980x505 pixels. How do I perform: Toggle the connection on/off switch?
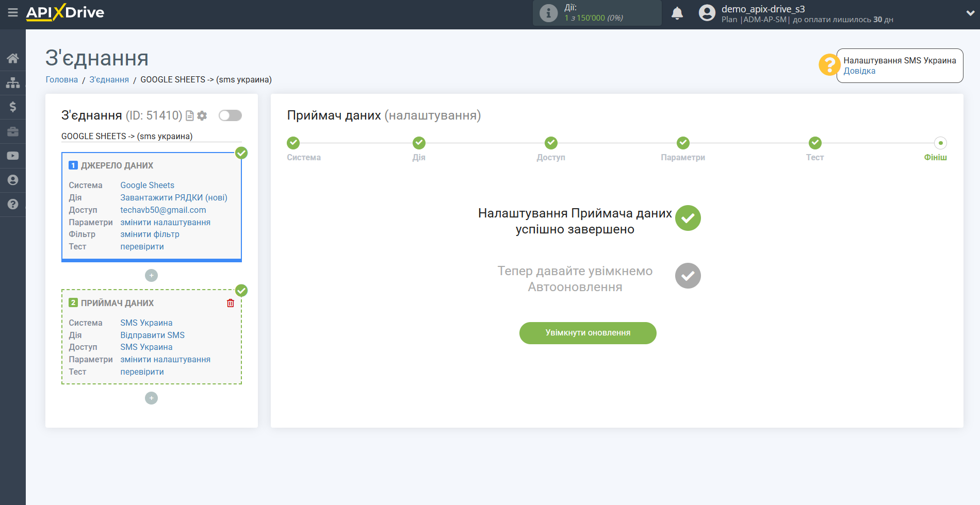pos(230,115)
